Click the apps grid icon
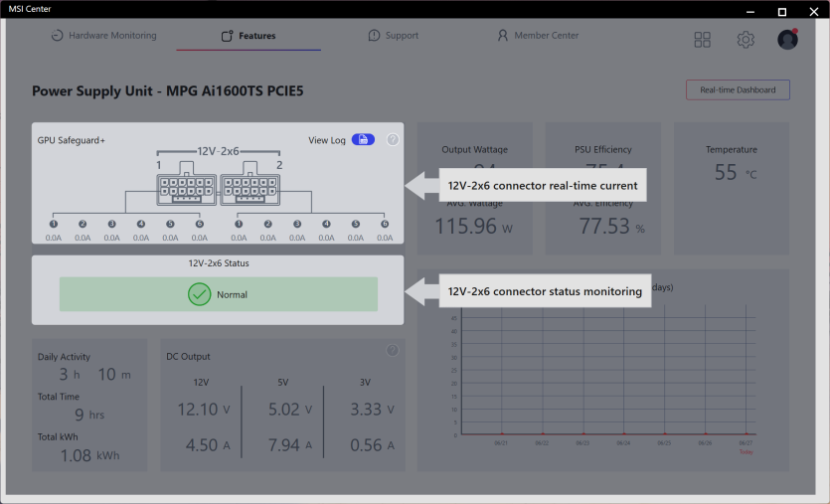The image size is (830, 504). (703, 39)
